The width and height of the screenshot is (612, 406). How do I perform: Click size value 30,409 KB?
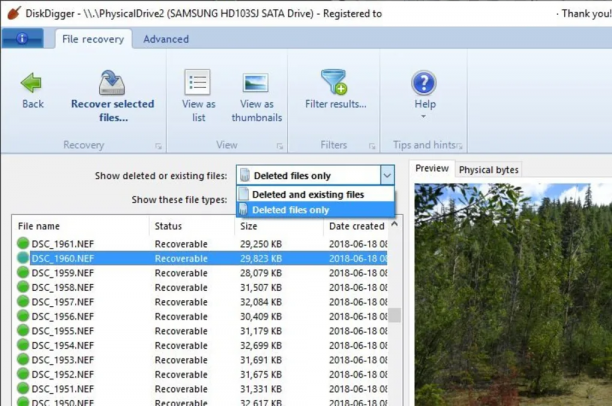point(261,316)
